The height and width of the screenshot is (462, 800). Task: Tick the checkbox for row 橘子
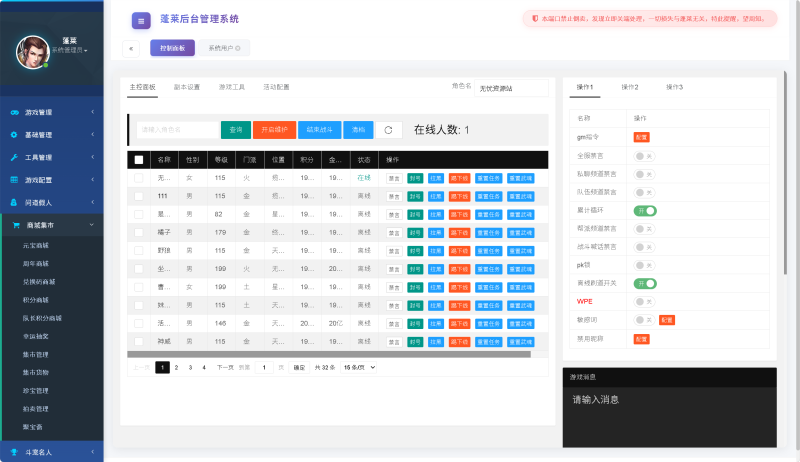pyautogui.click(x=139, y=233)
